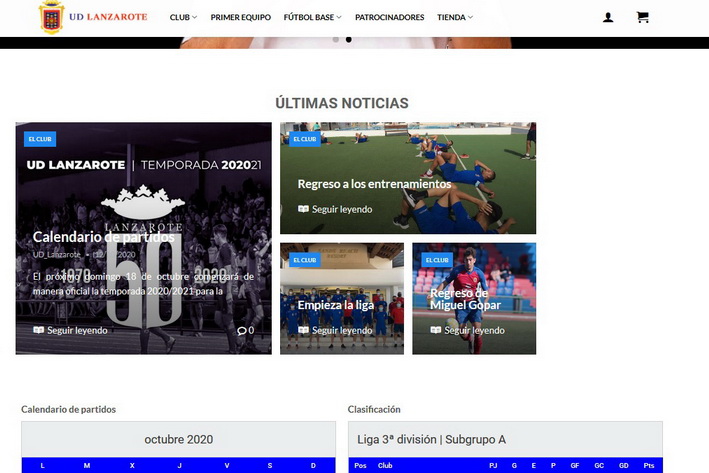Open the shopping cart icon
Image resolution: width=709 pixels, height=473 pixels.
(x=642, y=17)
